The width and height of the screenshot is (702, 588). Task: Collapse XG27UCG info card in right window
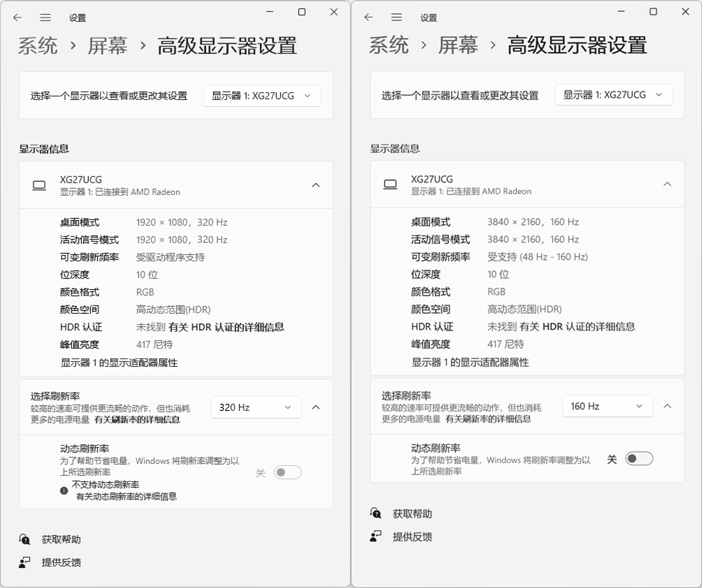(x=667, y=184)
